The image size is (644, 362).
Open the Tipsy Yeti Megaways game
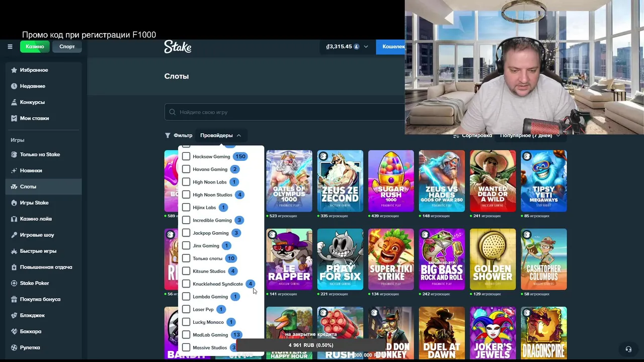click(544, 181)
